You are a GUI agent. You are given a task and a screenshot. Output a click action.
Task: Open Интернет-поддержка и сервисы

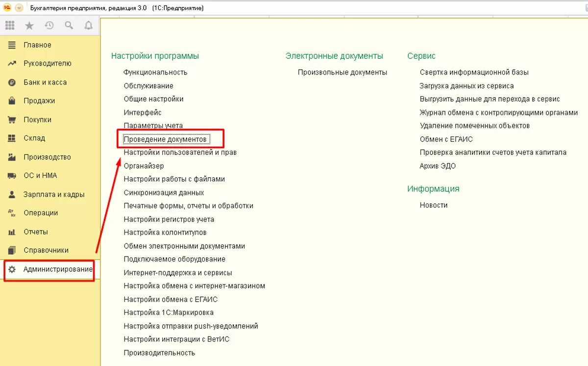pyautogui.click(x=178, y=273)
